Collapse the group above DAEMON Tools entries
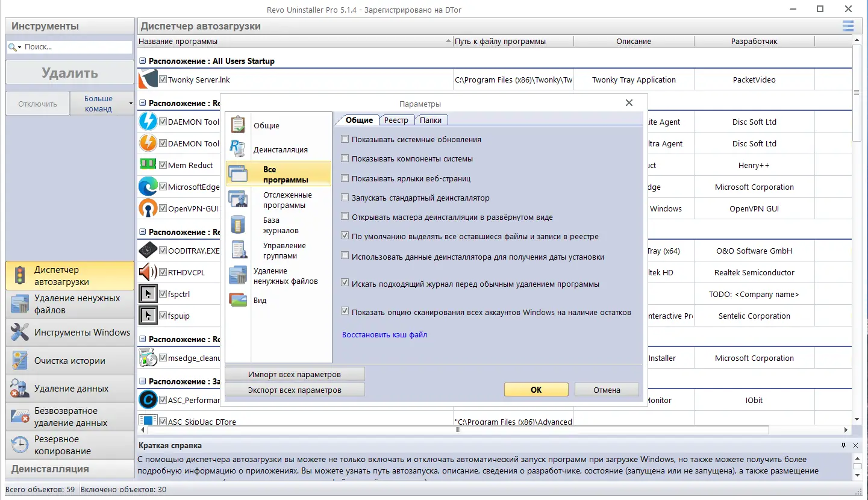The height and width of the screenshot is (500, 868). tap(143, 103)
